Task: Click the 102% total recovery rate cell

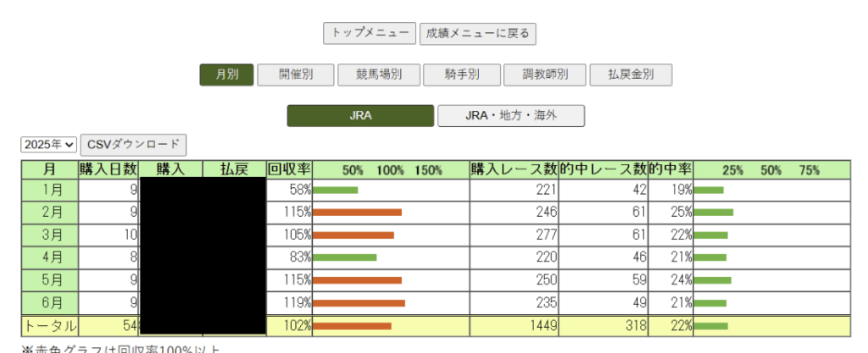Action: pos(289,326)
